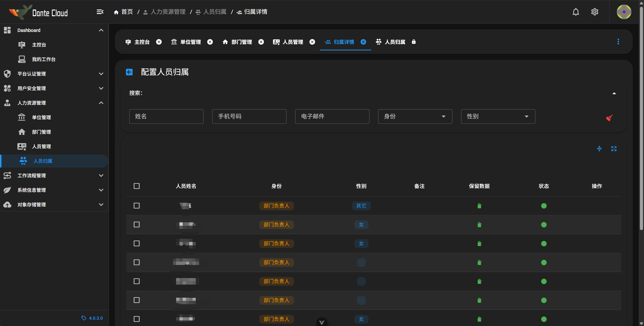Clear search with the red broom icon
Image resolution: width=644 pixels, height=326 pixels.
(609, 117)
